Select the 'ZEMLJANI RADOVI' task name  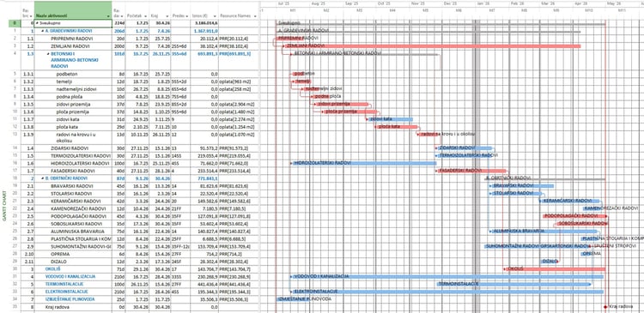click(70, 46)
